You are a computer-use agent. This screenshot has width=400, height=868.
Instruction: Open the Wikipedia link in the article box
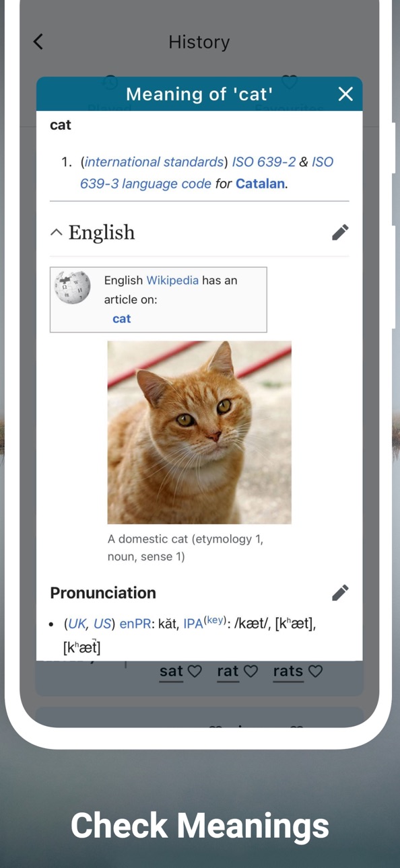click(172, 280)
